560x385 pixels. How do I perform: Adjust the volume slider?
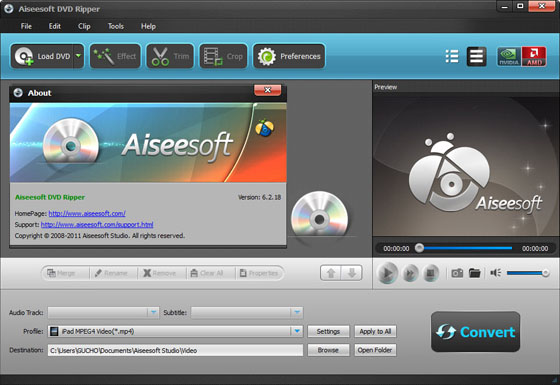click(528, 273)
